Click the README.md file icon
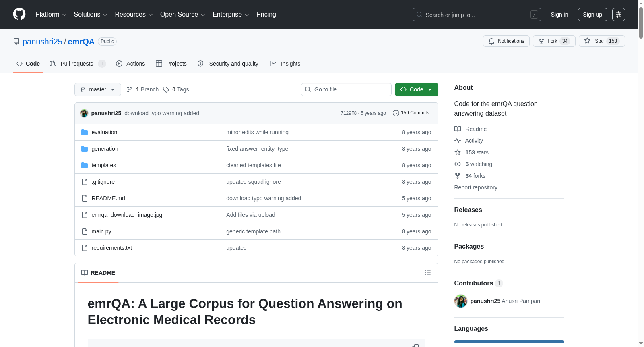 85,198
